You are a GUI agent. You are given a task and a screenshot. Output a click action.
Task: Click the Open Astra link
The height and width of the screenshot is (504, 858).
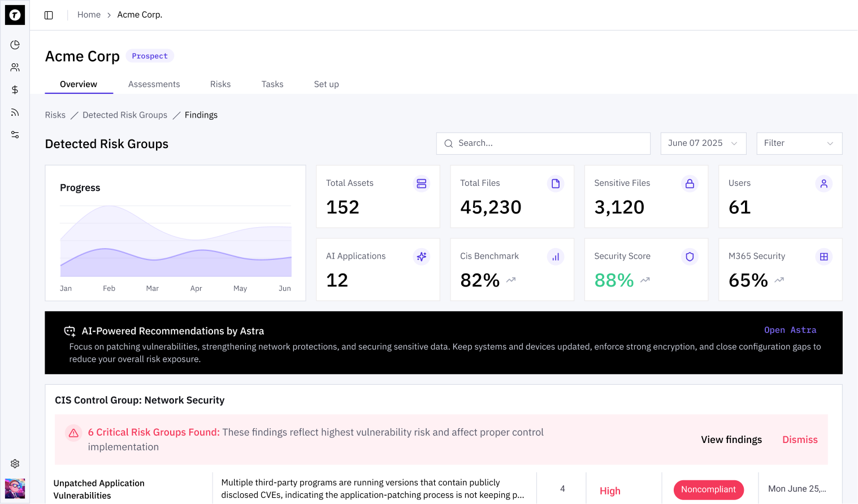(x=790, y=330)
